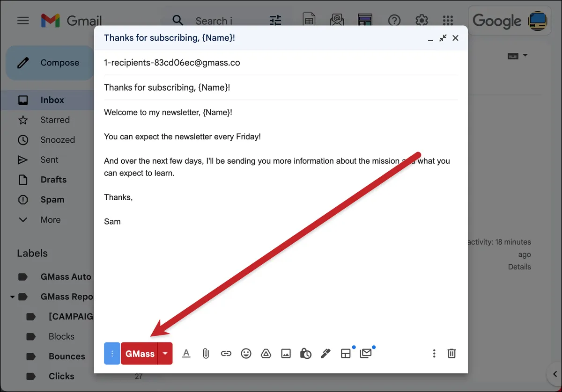Open Gmail settings gear
Screen dimensions: 562x392
(421, 21)
